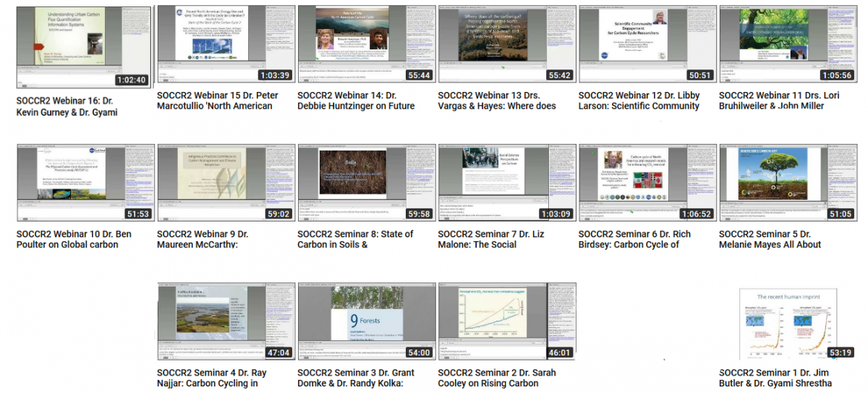Click title link 'SOCCR2 Seminar 8: State of Carbon in Soils'
The width and height of the screenshot is (868, 393).
pyautogui.click(x=355, y=240)
